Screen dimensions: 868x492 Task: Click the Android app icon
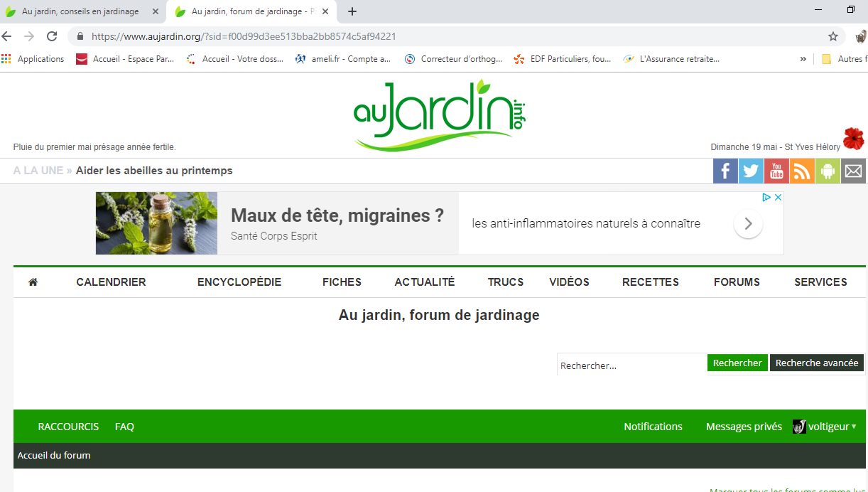pos(828,171)
